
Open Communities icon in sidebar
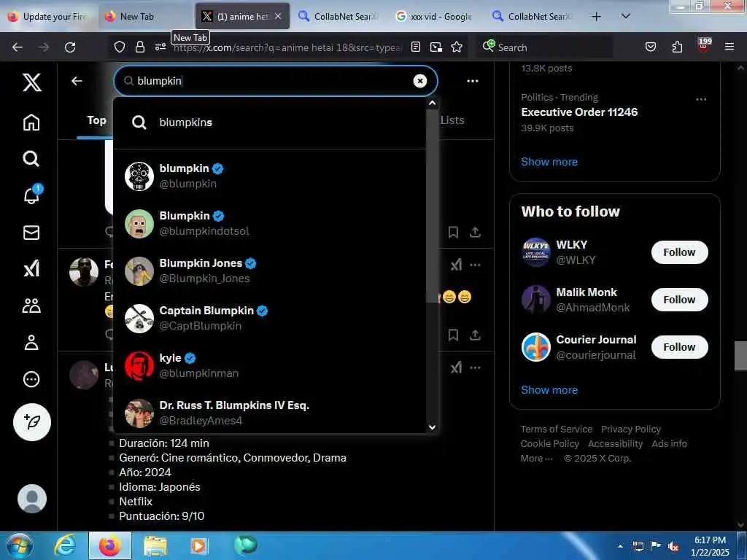pos(31,306)
